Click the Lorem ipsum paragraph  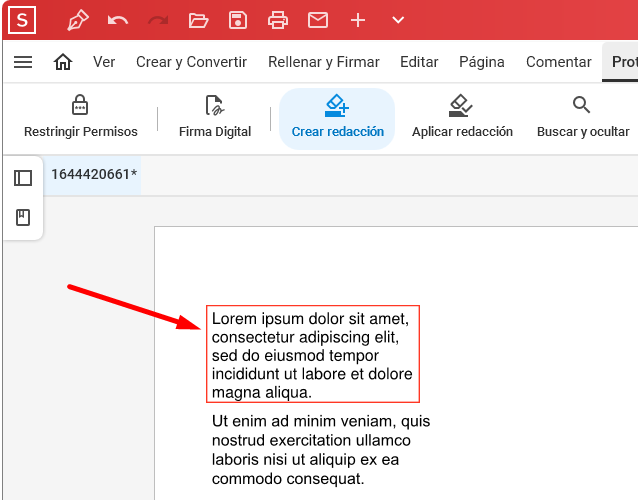click(312, 354)
